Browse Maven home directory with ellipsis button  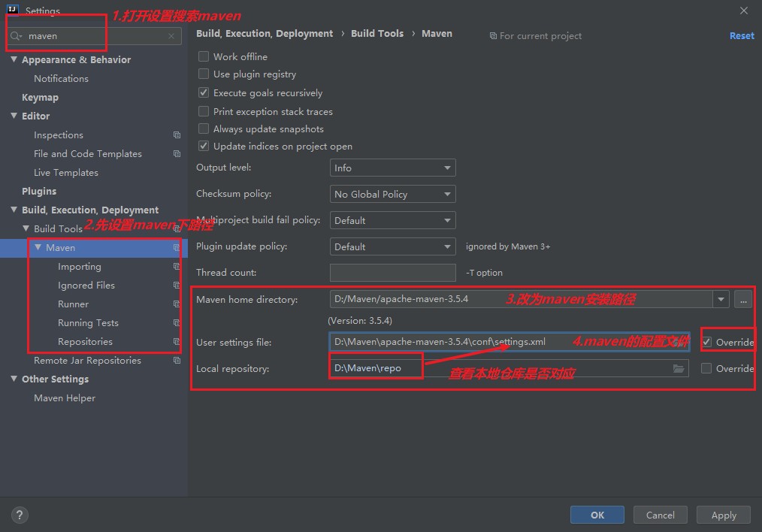743,299
